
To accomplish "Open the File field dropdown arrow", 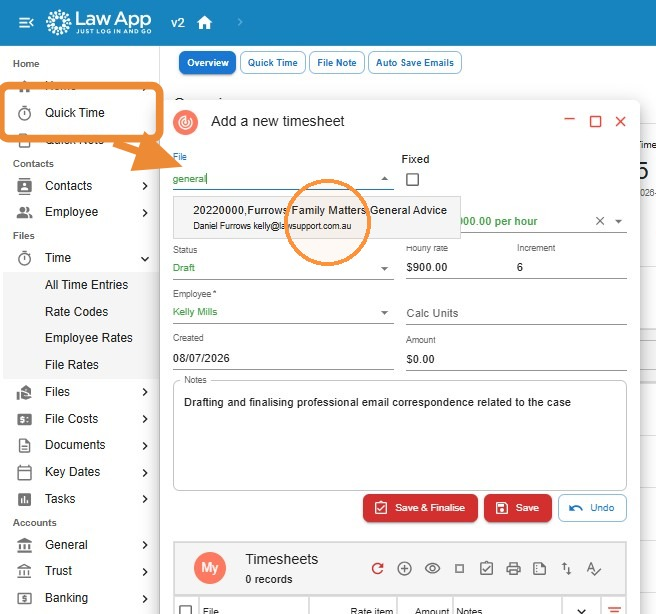I will 384,179.
